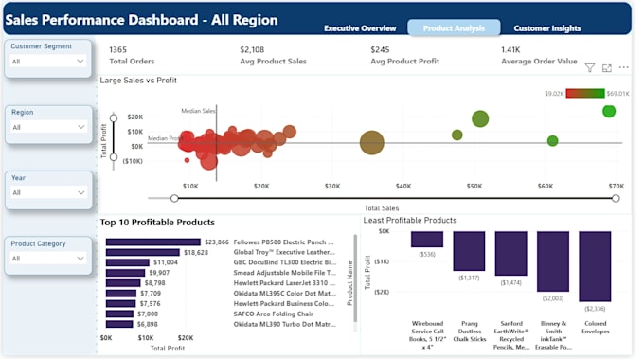
Task: Click the Binney & Smith inkTank bar
Action: [x=553, y=261]
